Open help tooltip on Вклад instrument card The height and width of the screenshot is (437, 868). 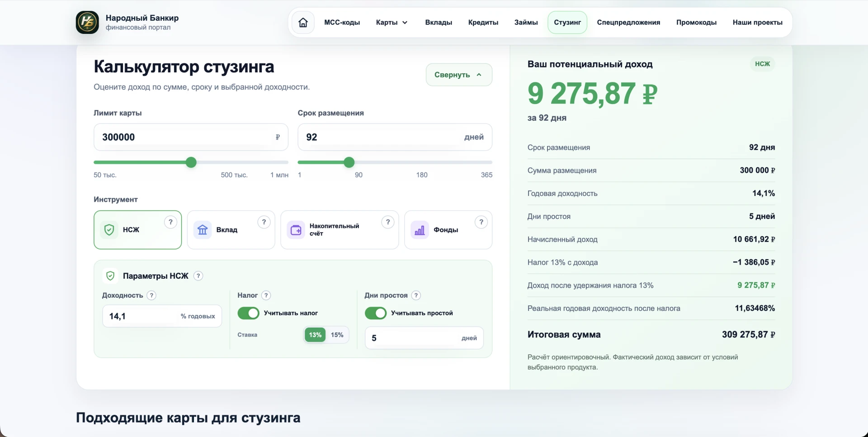click(264, 222)
